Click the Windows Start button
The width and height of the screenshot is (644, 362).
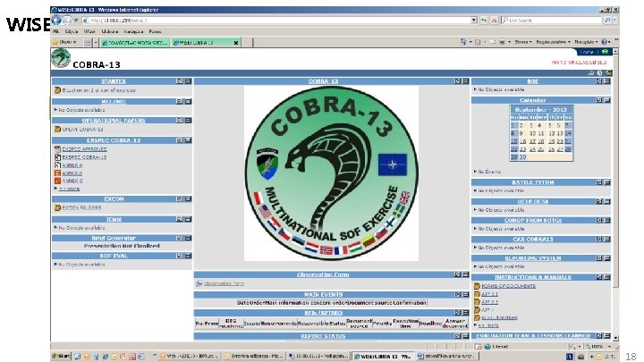point(61,357)
